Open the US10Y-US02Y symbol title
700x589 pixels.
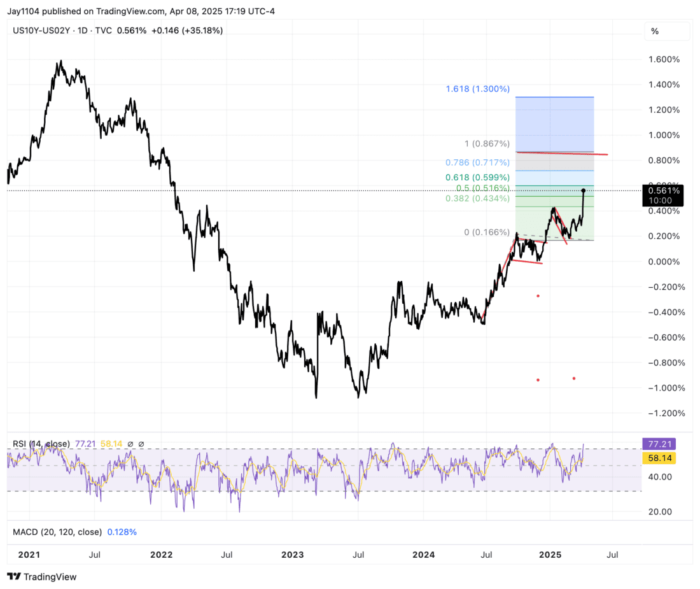[41, 31]
